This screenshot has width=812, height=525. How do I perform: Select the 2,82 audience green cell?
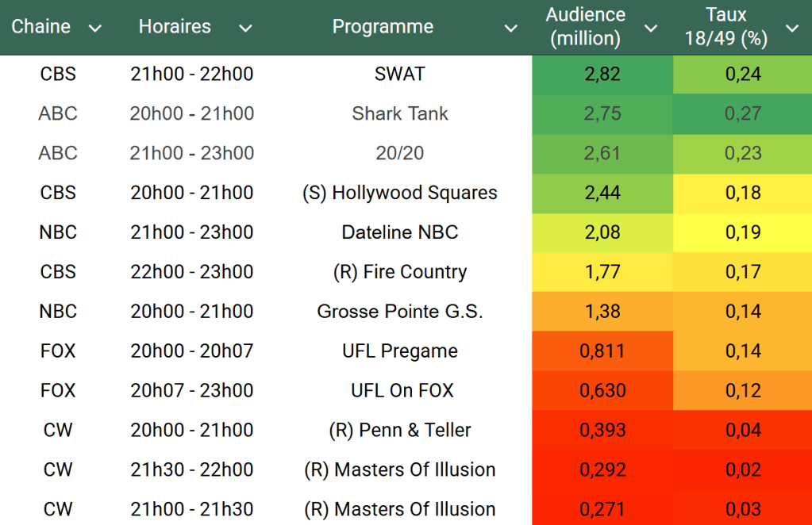(602, 75)
